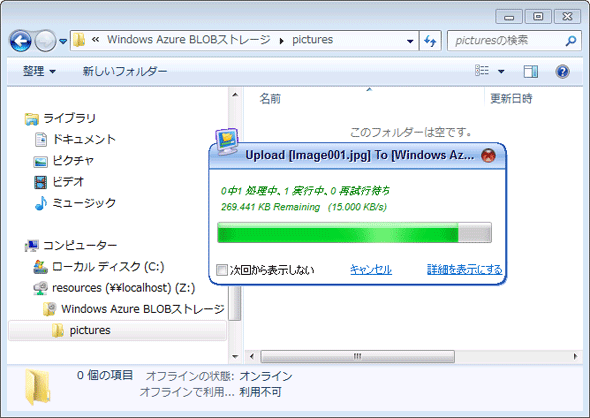The height and width of the screenshot is (418, 590).
Task: Open ドキュメント library
Action: pyautogui.click(x=84, y=139)
